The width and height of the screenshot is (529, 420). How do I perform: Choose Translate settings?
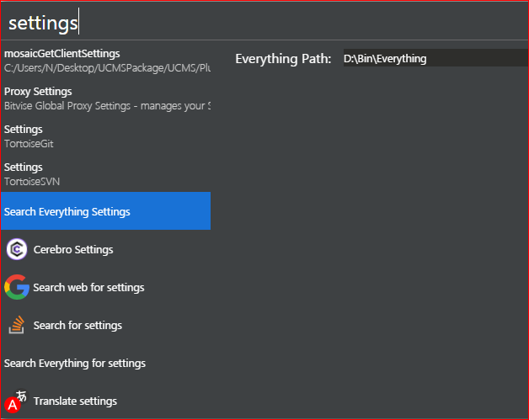[105, 401]
